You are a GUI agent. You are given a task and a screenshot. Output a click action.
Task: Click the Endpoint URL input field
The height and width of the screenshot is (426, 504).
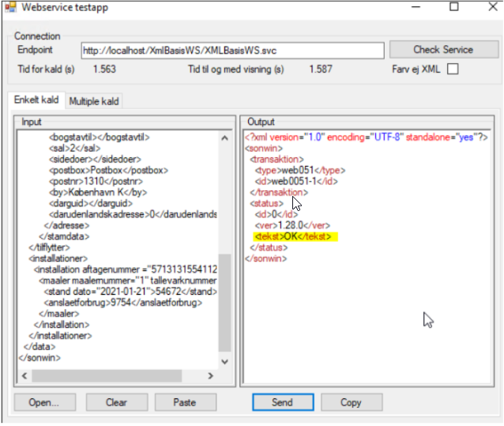click(x=232, y=51)
